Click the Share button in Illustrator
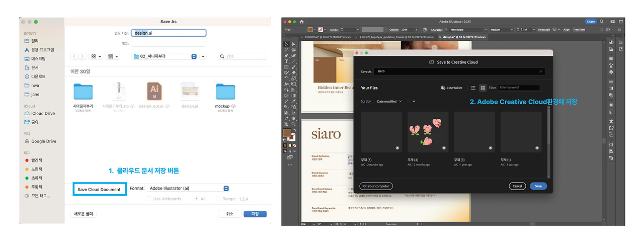644x246 pixels. [591, 22]
